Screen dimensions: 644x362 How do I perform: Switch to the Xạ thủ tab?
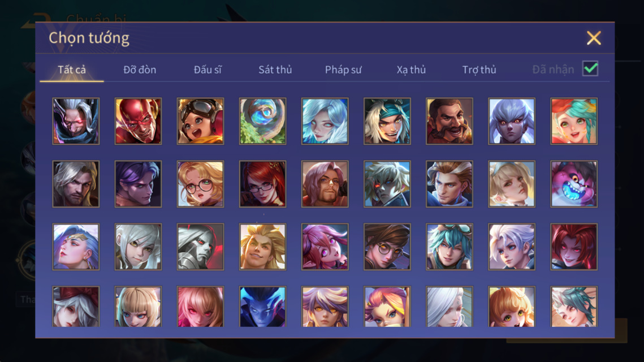(411, 70)
